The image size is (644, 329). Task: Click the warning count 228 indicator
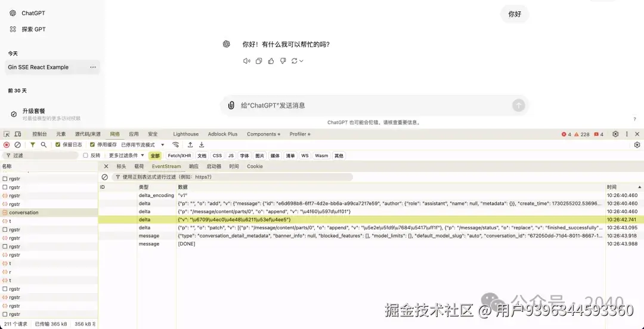581,134
